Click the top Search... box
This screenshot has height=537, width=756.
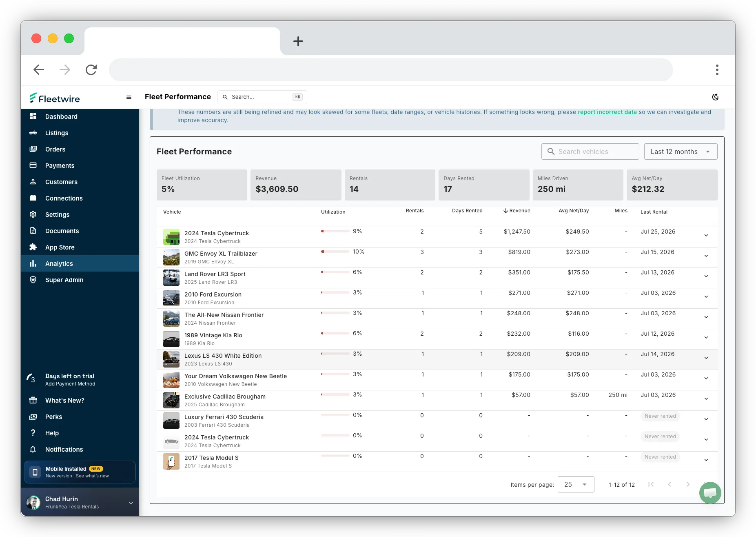click(x=262, y=97)
